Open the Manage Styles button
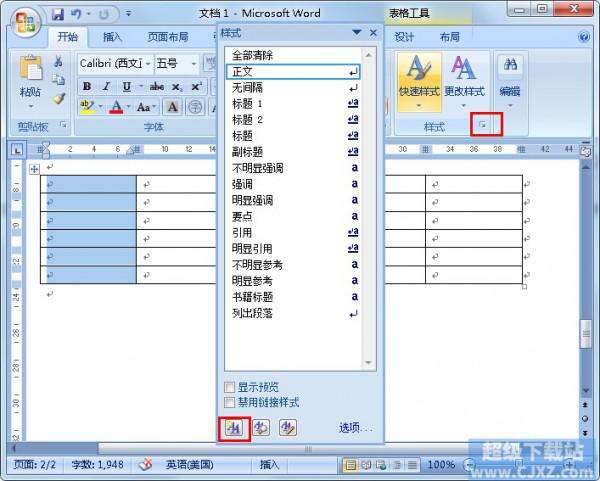This screenshot has height=481, width=600. [x=288, y=428]
